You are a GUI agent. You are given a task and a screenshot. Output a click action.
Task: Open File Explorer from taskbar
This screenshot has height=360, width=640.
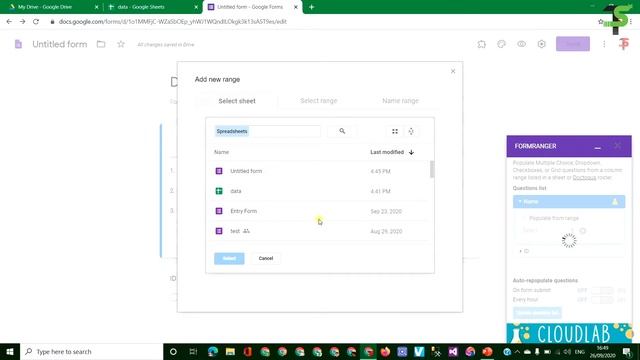pos(230,351)
